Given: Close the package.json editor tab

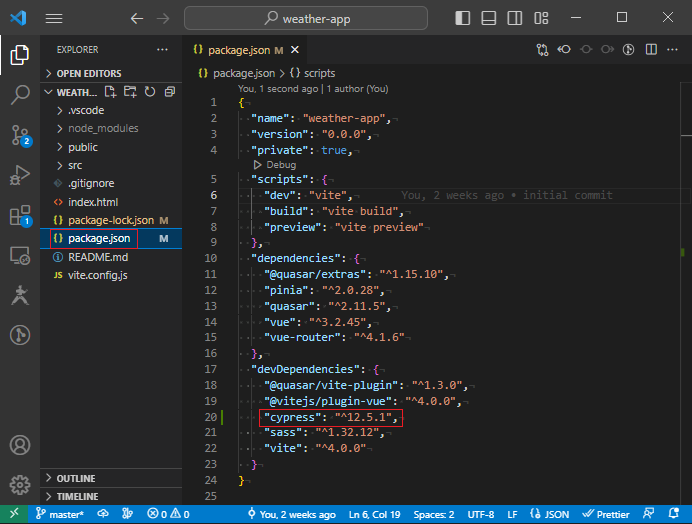Looking at the screenshot, I should point(295,50).
